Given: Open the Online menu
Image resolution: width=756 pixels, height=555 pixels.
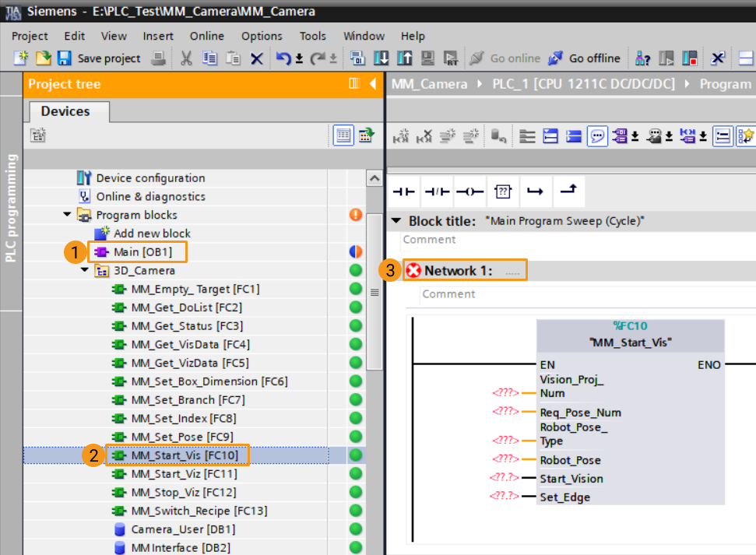Looking at the screenshot, I should (x=206, y=36).
